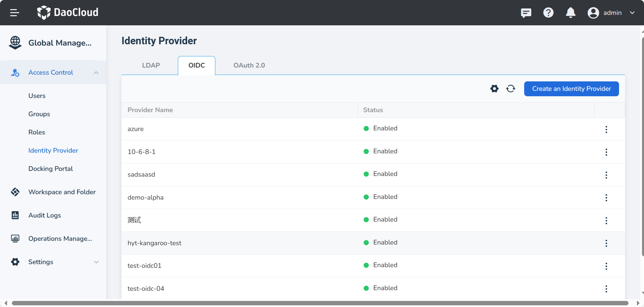644x307 pixels.
Task: Open more actions for demo-alpha row
Action: (606, 198)
